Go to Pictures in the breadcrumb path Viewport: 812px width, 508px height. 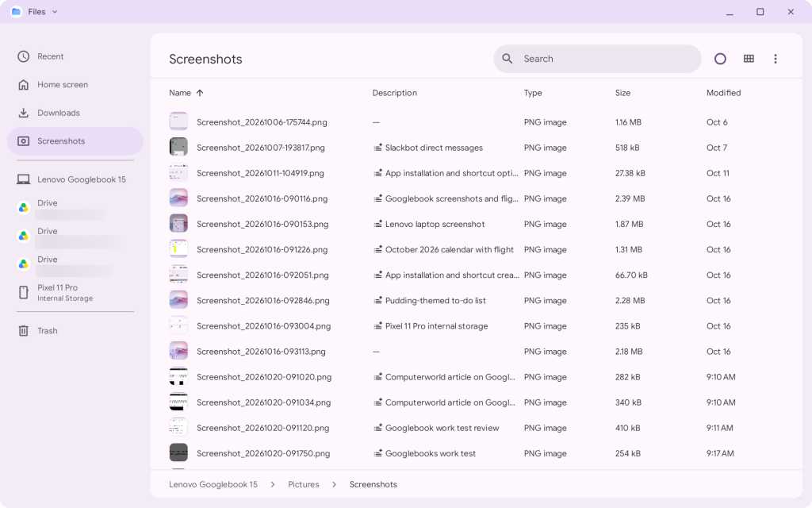(304, 484)
